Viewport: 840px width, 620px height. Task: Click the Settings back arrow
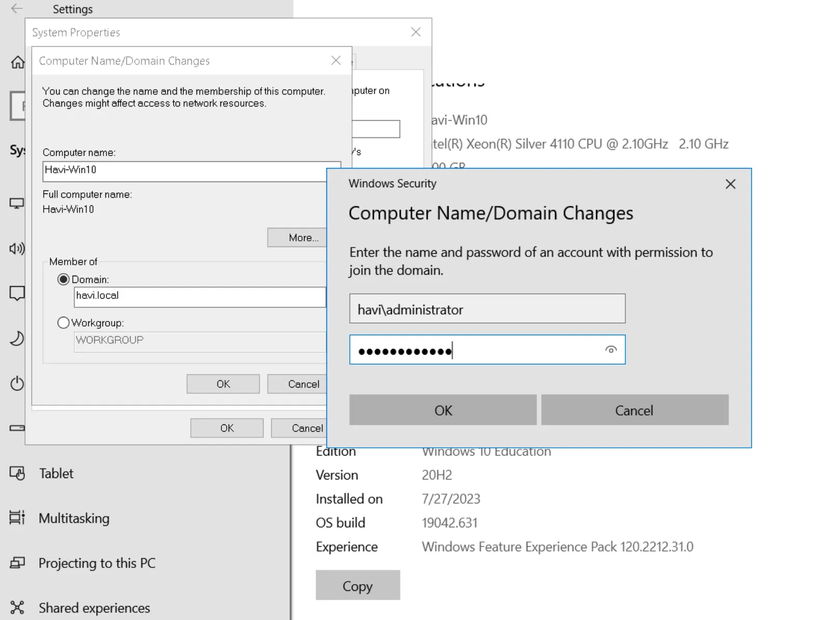click(x=17, y=8)
